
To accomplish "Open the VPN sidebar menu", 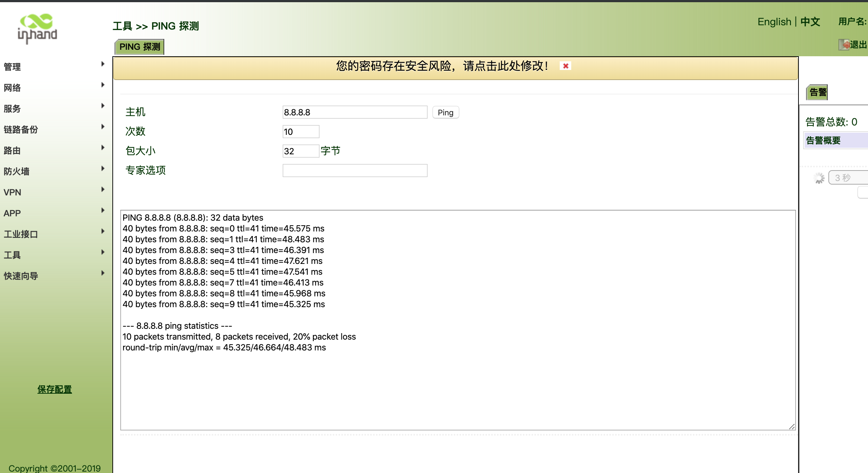I will [x=13, y=192].
